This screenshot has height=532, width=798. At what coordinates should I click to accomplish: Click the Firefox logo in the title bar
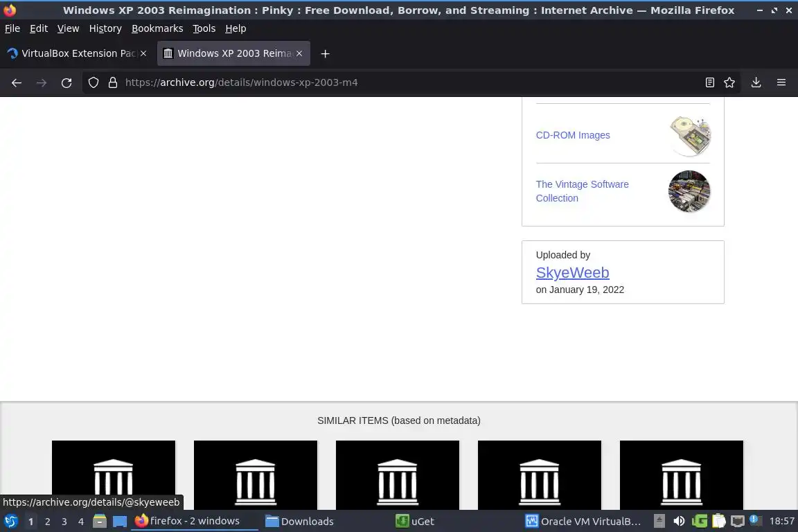(10, 10)
